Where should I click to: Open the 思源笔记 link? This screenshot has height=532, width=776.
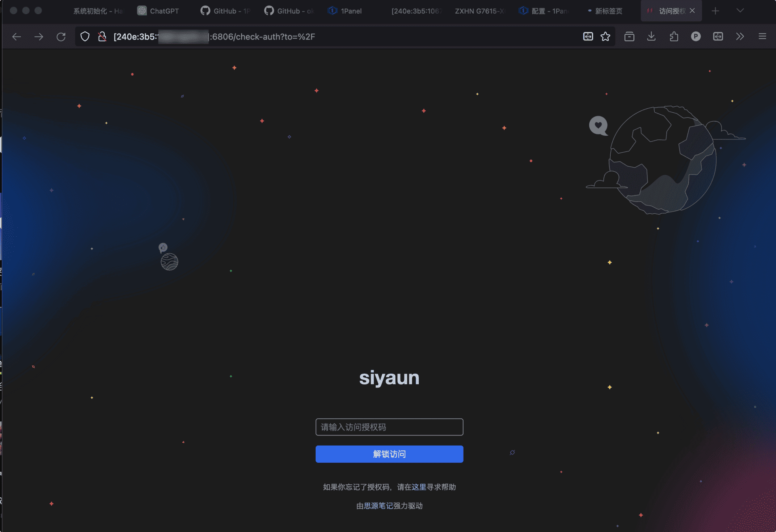point(378,506)
